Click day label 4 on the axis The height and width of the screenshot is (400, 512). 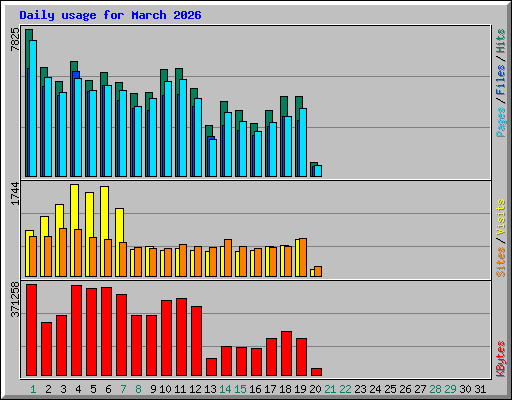coord(78,389)
